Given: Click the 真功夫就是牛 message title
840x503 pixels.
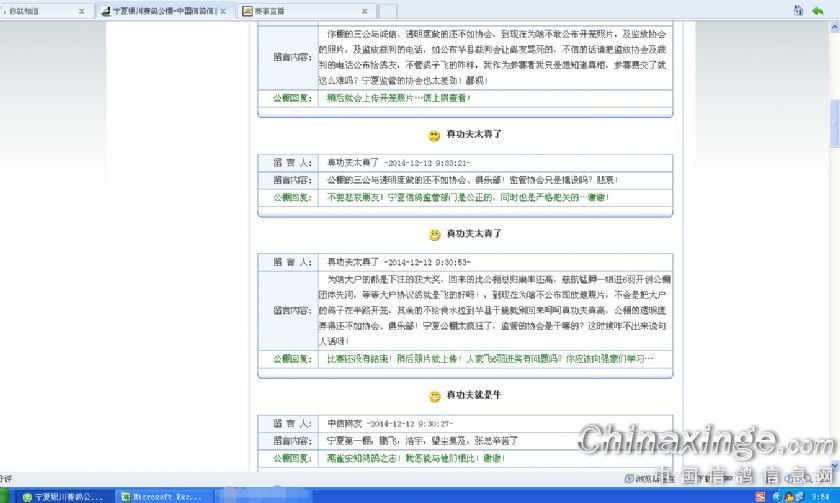Looking at the screenshot, I should coord(474,396).
